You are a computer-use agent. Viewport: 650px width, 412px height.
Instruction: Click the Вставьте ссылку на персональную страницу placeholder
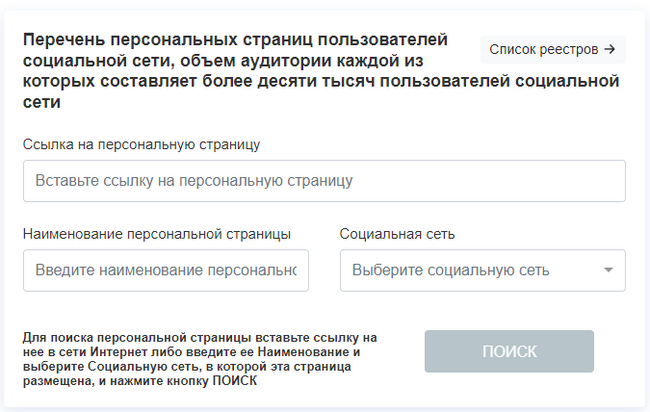[194, 182]
